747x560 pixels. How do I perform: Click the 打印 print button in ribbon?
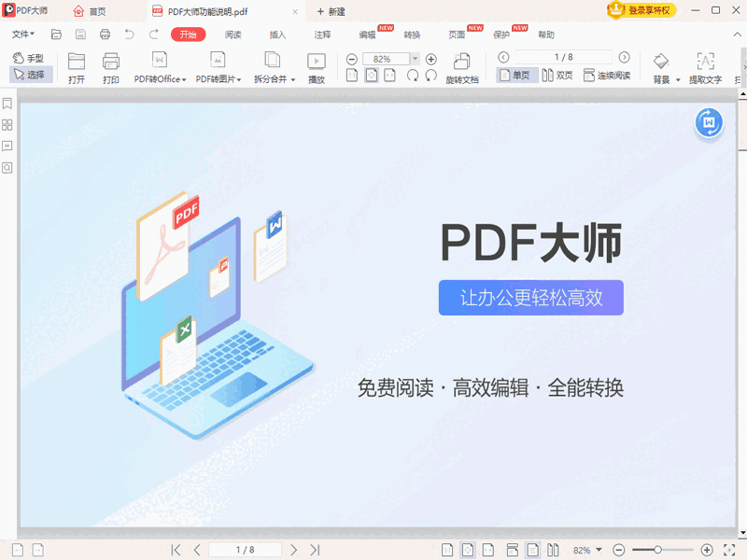tap(110, 67)
